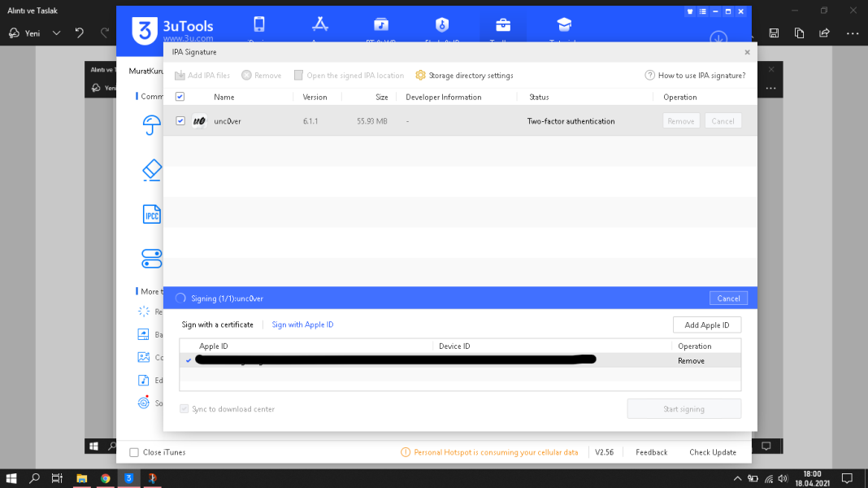The width and height of the screenshot is (868, 488).
Task: Click the unc0ver app icon
Action: (x=199, y=121)
